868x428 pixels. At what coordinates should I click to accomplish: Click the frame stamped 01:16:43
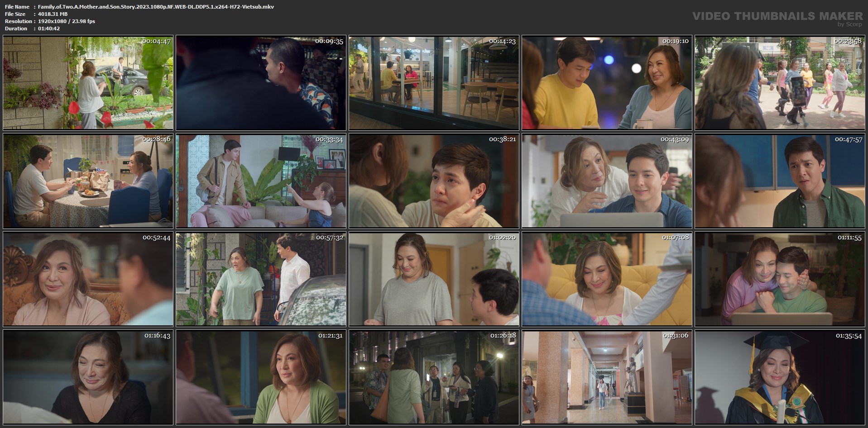point(88,377)
